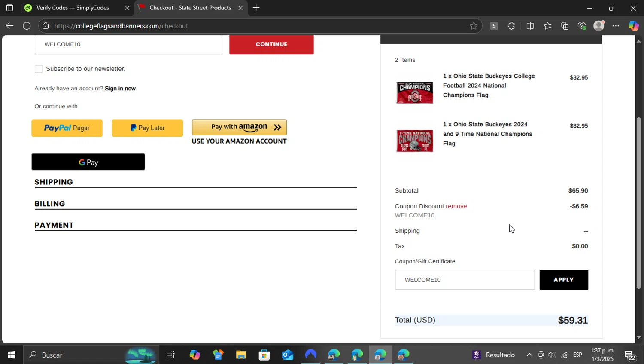Open Resultado widget on taskbar
This screenshot has width=644, height=364.
coord(494,355)
